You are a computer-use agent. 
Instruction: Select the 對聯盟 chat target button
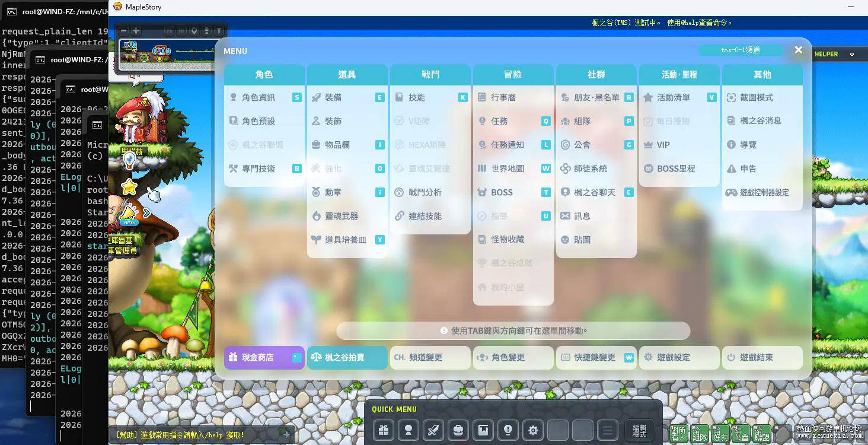(x=762, y=434)
